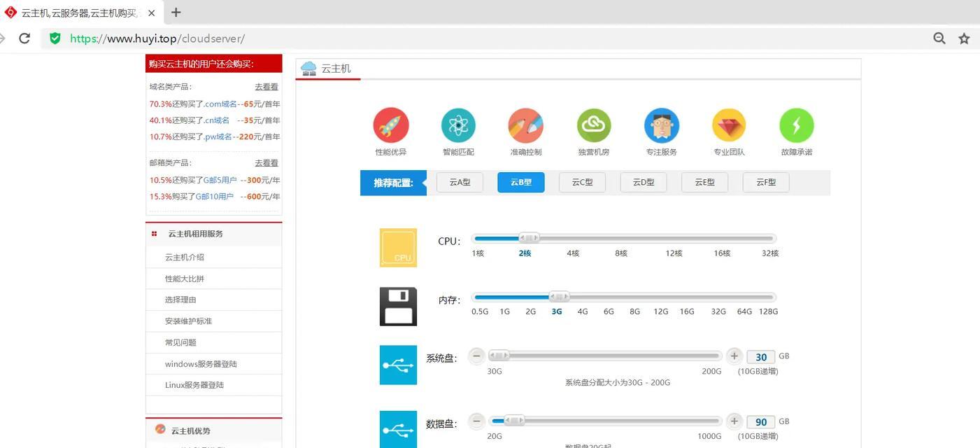Click the cloud icon in 云主机 header

308,68
